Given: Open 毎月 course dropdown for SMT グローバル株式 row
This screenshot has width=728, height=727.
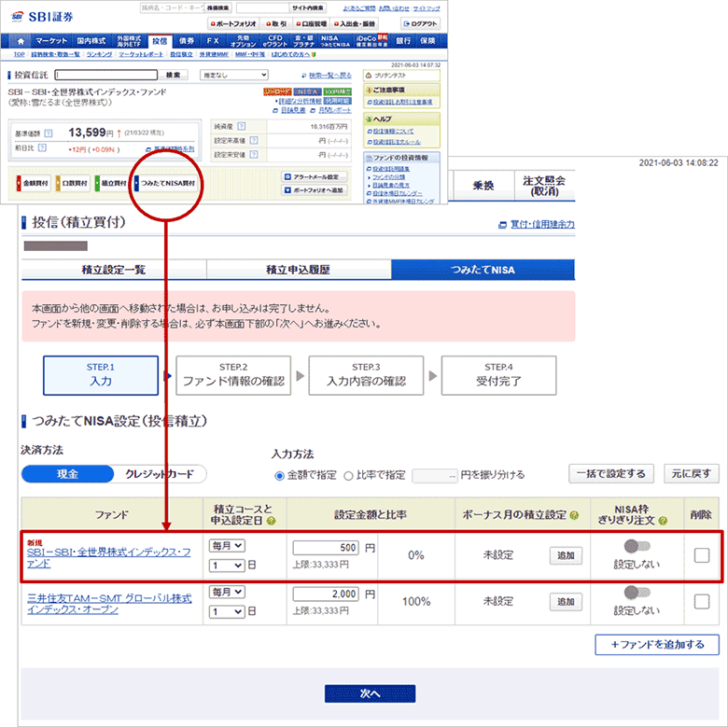Looking at the screenshot, I should click(x=227, y=592).
